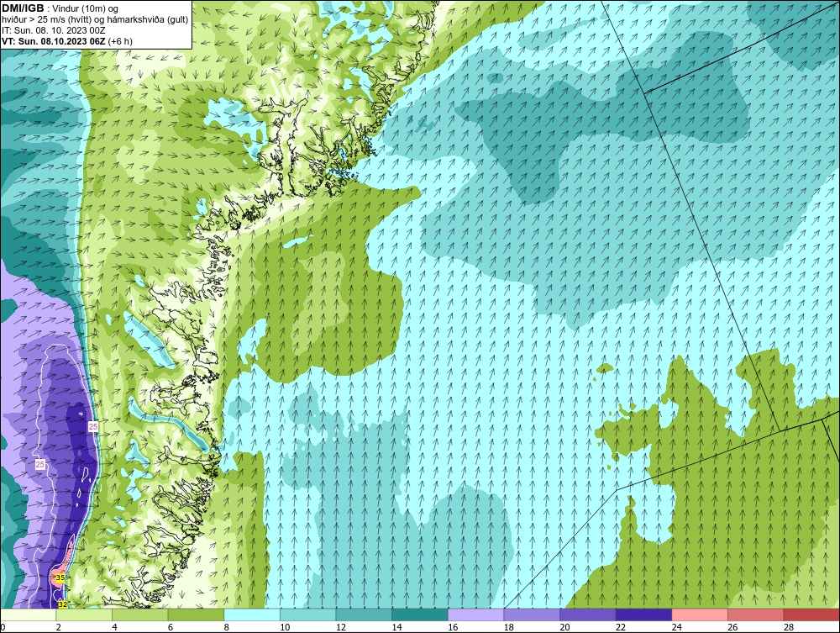Click the scale value 16
Viewport: 840px width, 633px height.
point(453,627)
